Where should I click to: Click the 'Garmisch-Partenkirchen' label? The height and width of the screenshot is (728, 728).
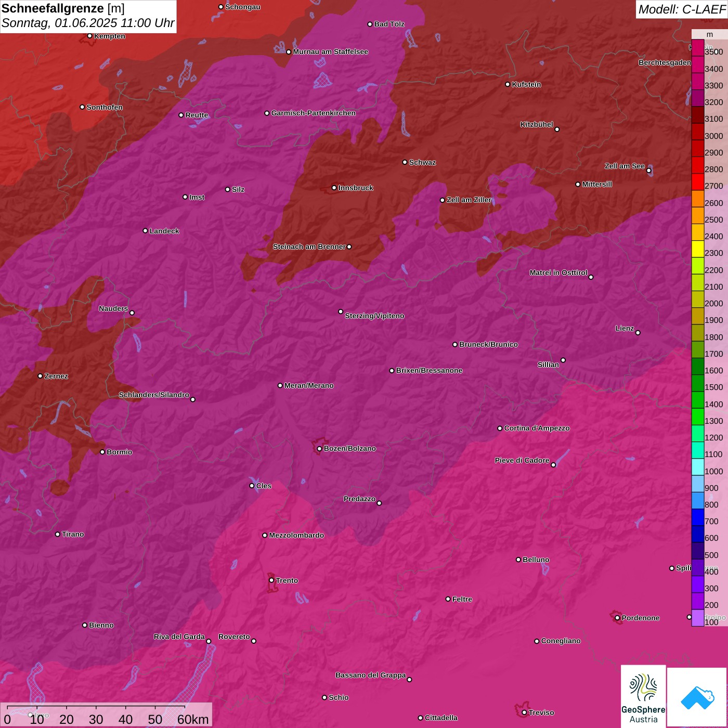click(314, 113)
